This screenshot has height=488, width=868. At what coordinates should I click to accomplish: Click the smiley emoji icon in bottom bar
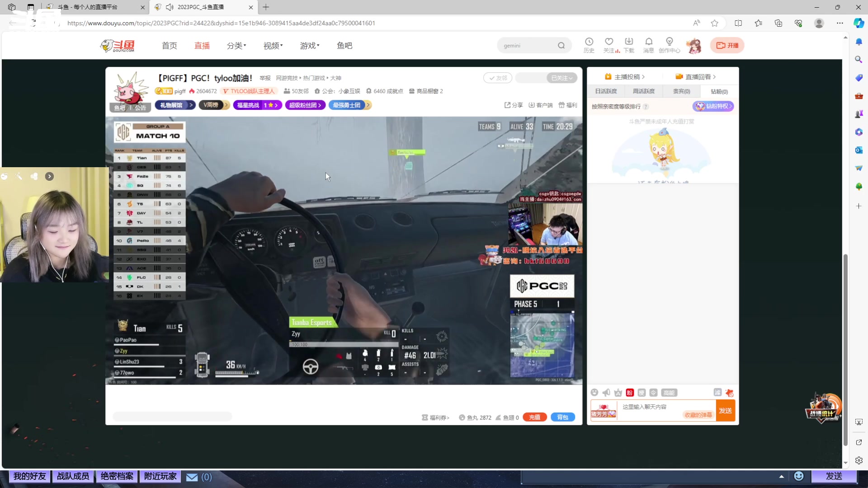coord(799,476)
